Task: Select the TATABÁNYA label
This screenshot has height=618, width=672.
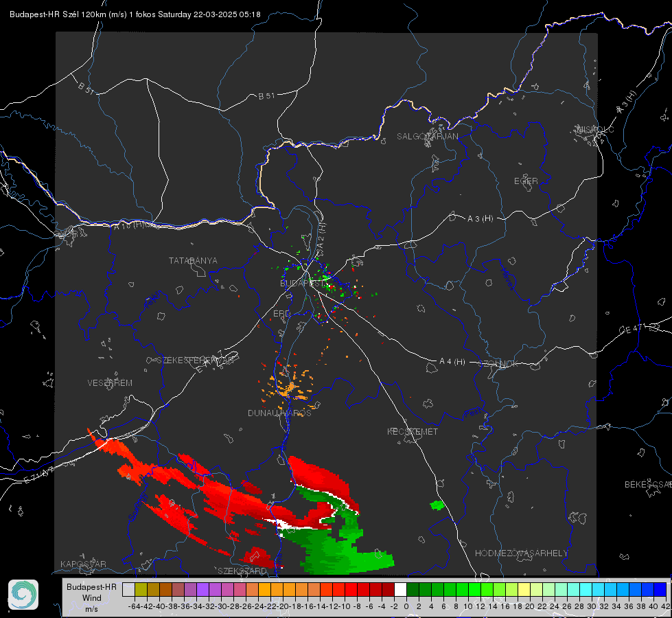Action: tap(193, 261)
